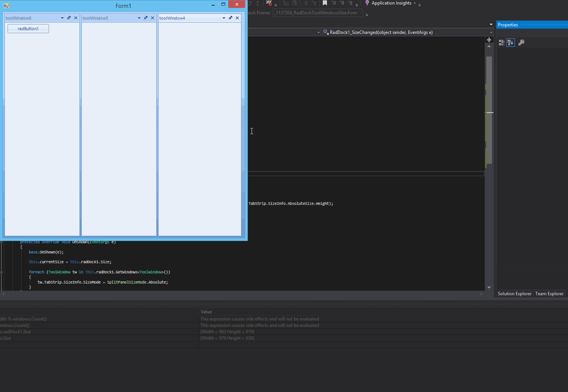Viewport: 568px width, 392px height.
Task: Close the toolWindow5 pane
Action: click(x=153, y=18)
